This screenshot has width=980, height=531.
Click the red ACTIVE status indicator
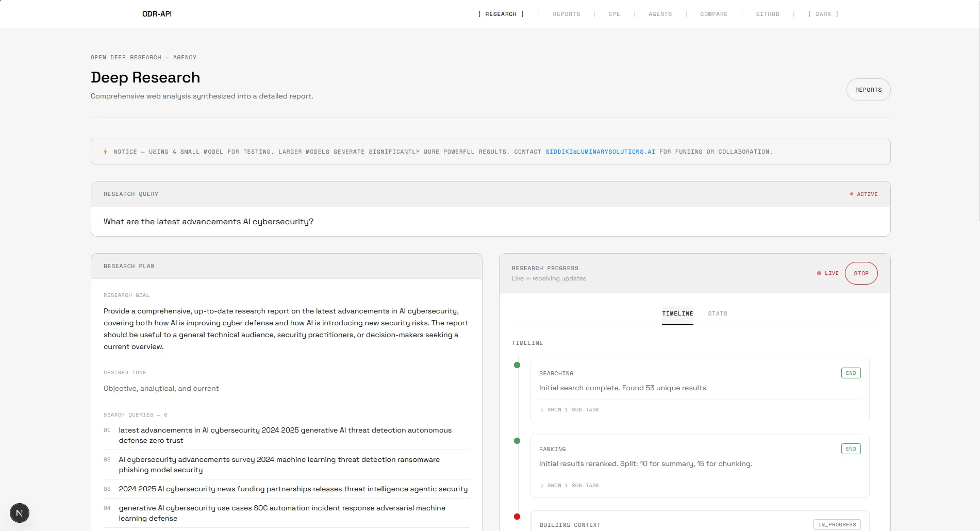click(863, 194)
